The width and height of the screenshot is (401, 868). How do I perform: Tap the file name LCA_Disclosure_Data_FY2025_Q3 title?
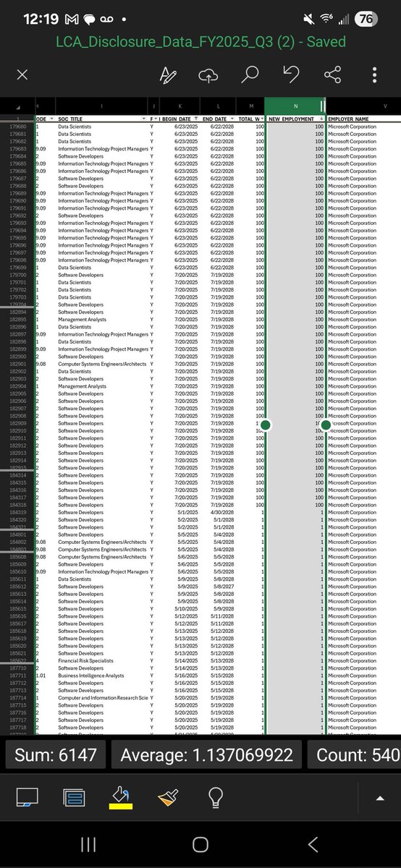coord(200,42)
